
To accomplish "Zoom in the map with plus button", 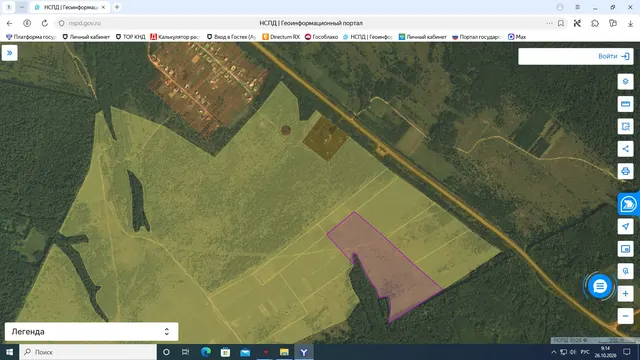I will pyautogui.click(x=625, y=293).
